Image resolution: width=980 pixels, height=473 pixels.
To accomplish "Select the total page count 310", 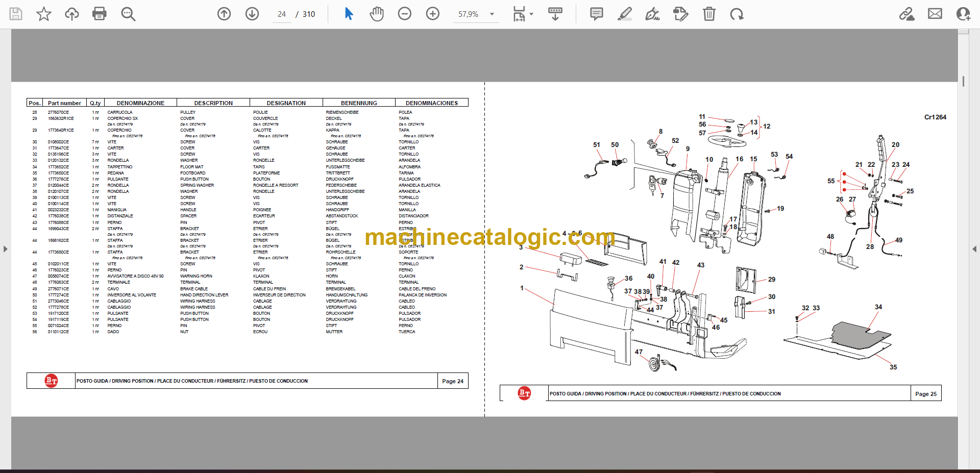I will pyautogui.click(x=309, y=14).
